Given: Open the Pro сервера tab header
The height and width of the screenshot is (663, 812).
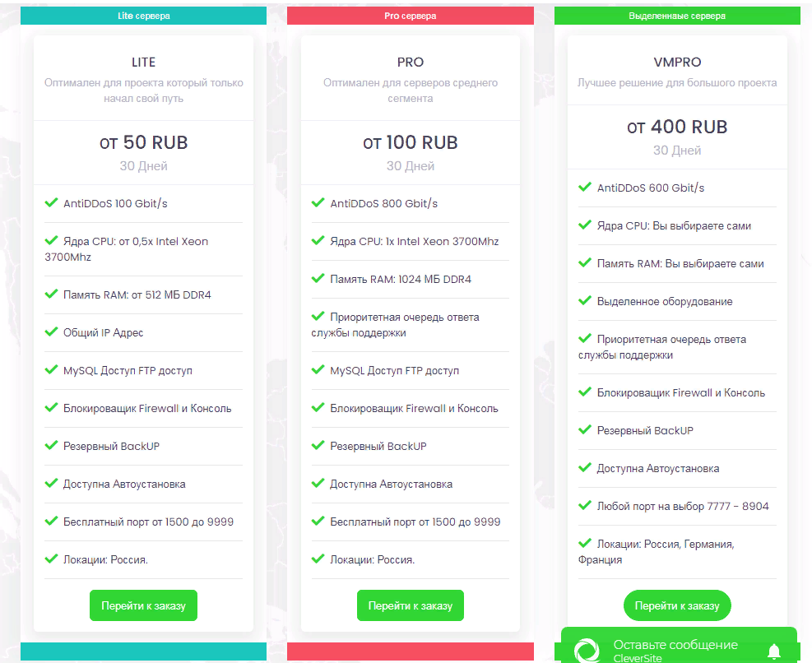Looking at the screenshot, I should (x=411, y=16).
